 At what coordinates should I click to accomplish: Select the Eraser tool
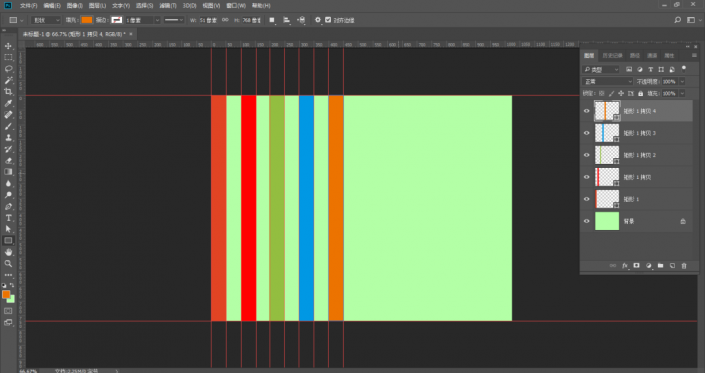coord(8,160)
